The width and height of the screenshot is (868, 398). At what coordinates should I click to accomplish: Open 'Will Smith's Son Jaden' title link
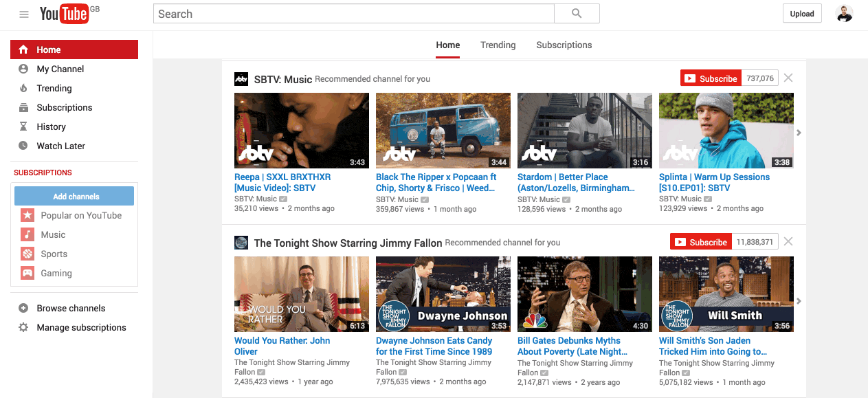coord(713,346)
